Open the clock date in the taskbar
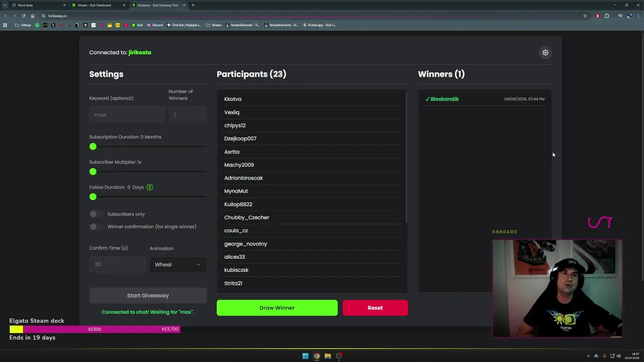Screen dimensions: 644x362 [632, 356]
